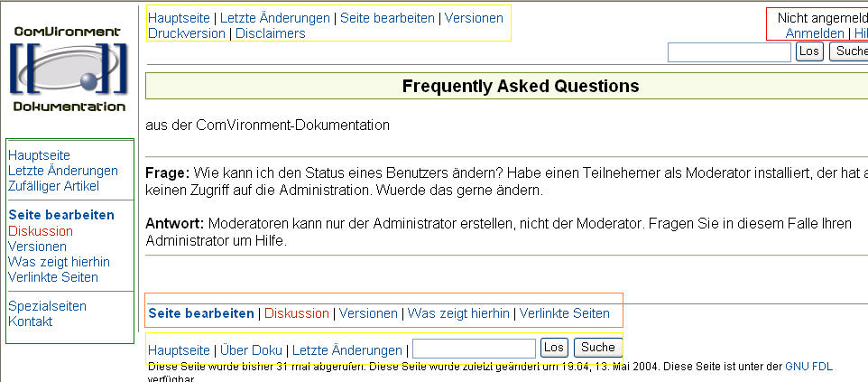Click Kontakt in the sidebar

(x=30, y=321)
